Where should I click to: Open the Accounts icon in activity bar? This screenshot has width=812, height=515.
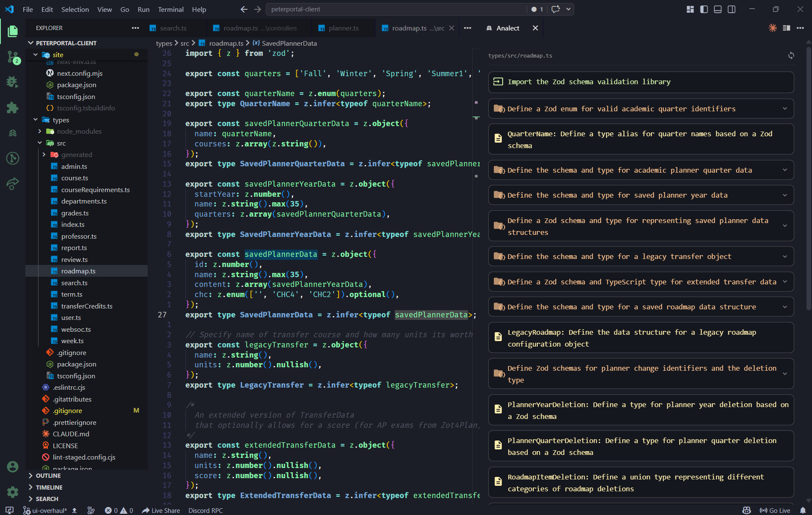(12, 467)
